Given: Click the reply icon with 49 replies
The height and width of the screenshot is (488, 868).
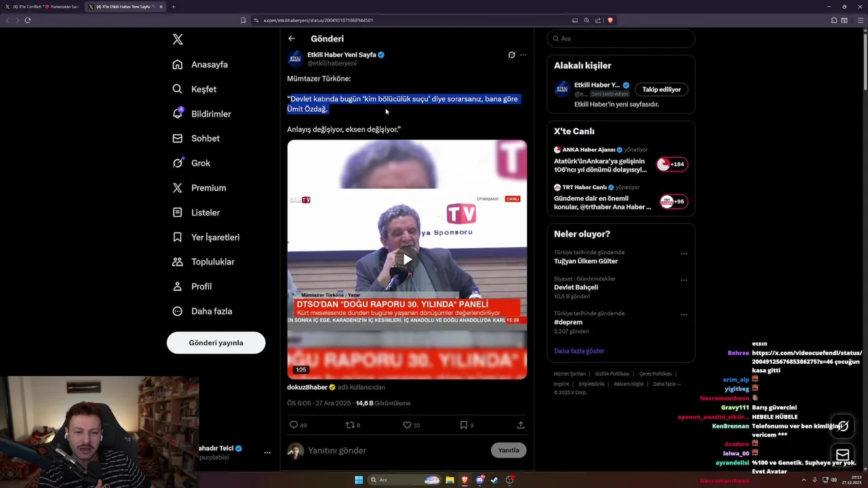Looking at the screenshot, I should coord(294,425).
